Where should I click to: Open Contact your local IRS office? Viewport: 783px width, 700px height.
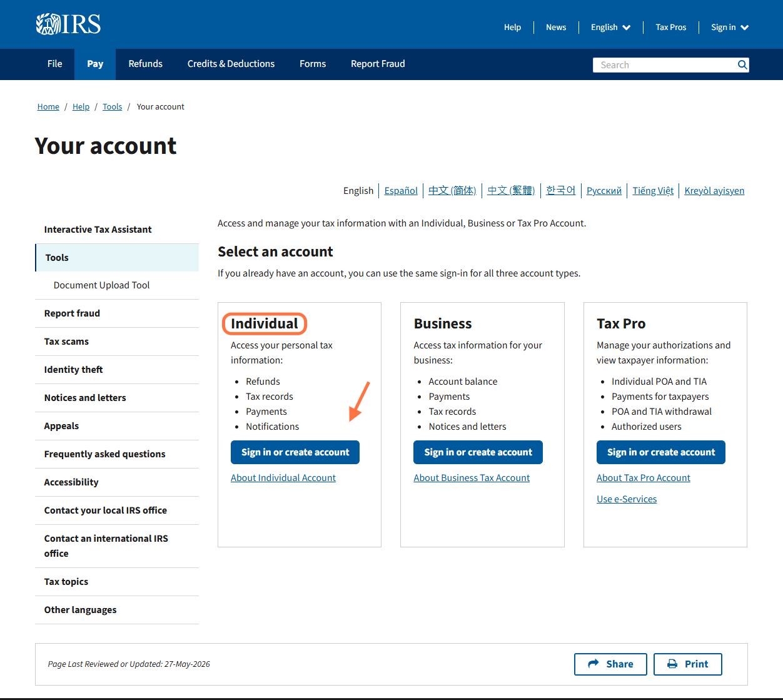point(117,510)
